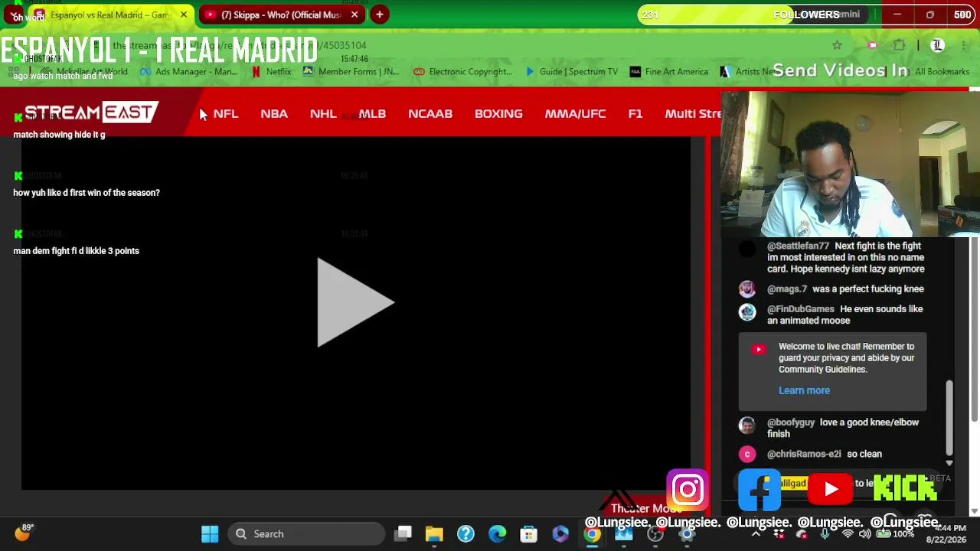Open the Electronic Copyright bookmark
The image size is (980, 551).
462,72
